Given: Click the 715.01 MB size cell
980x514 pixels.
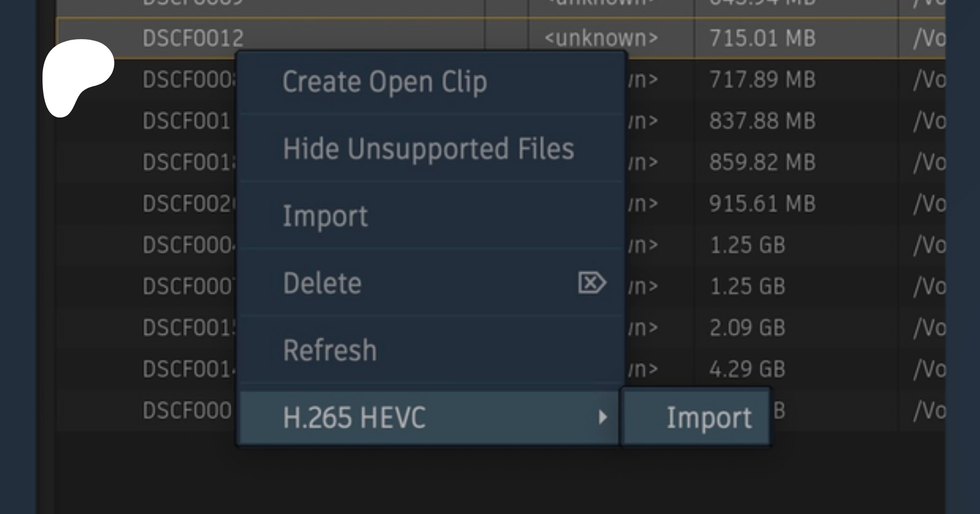Looking at the screenshot, I should pyautogui.click(x=762, y=38).
